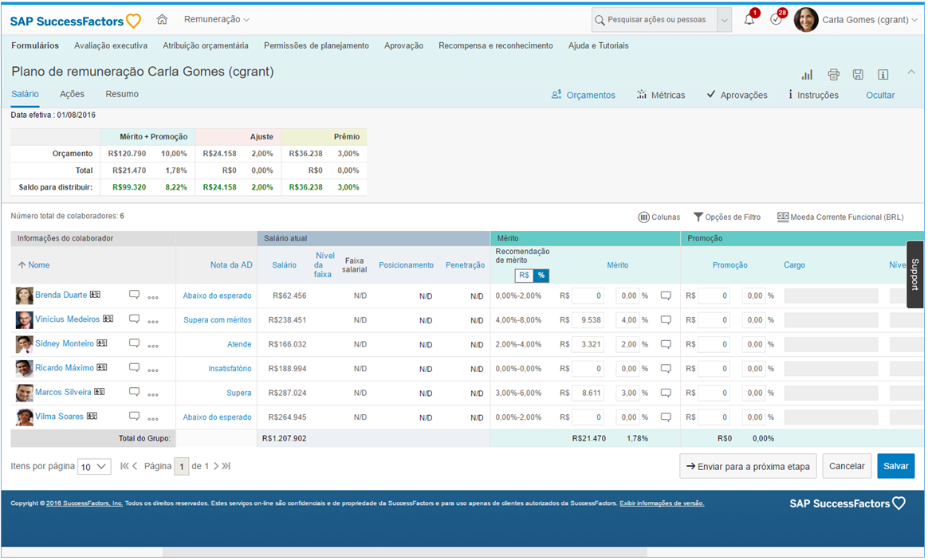Toggle the Orçamentos panel
This screenshot has height=560, width=928.
pos(583,95)
